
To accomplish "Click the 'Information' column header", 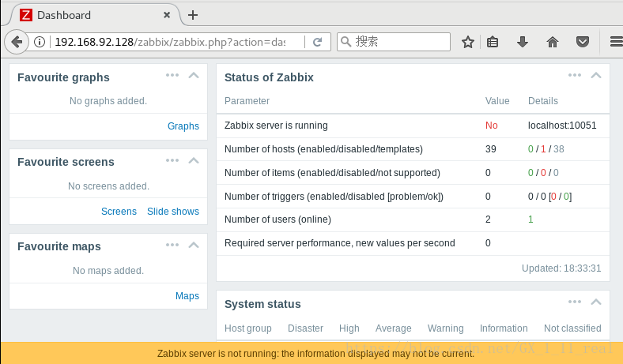I will tap(504, 328).
